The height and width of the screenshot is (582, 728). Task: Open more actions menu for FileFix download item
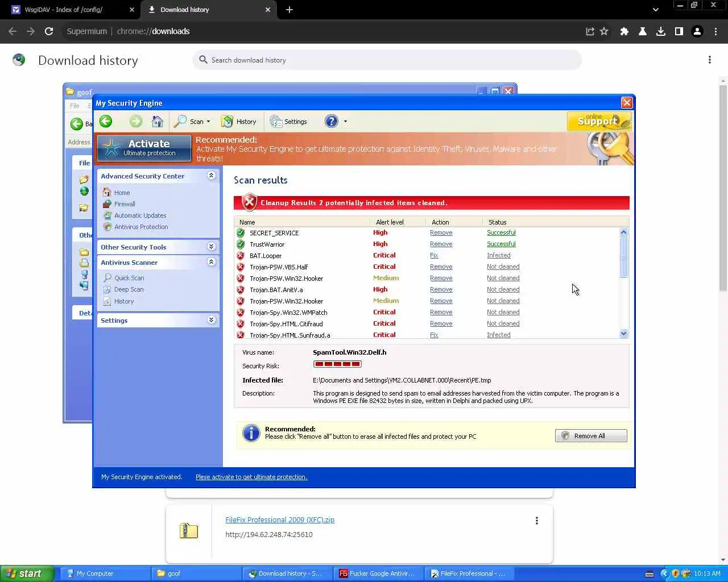536,521
